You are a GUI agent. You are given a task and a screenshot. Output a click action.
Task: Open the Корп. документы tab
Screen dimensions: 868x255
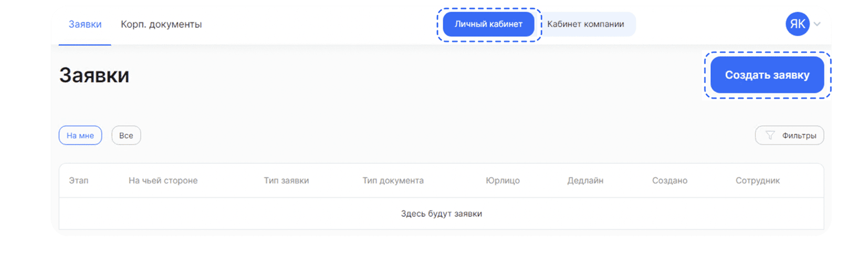161,24
